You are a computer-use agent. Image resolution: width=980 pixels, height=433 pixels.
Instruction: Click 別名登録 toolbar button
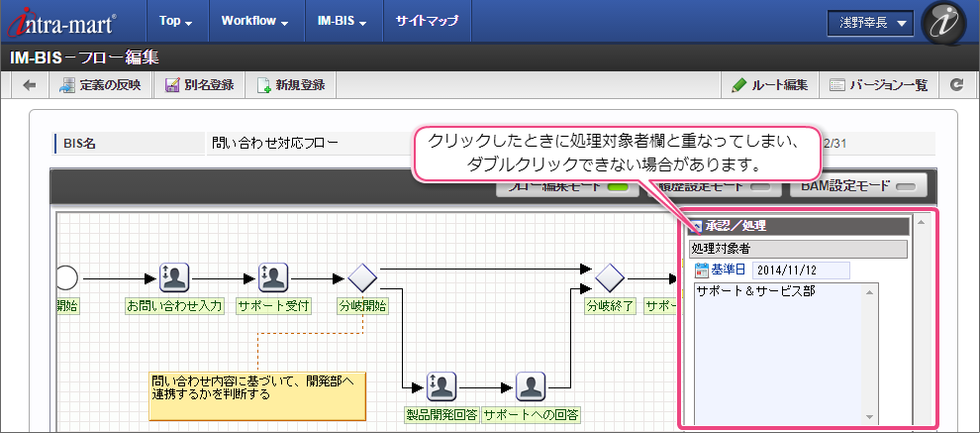point(199,85)
